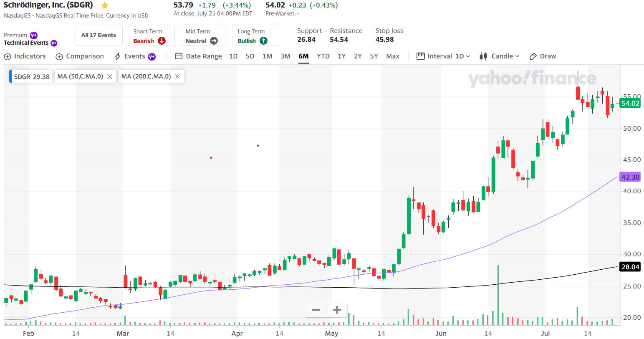Zoom out the chart with the minus button

point(316,310)
